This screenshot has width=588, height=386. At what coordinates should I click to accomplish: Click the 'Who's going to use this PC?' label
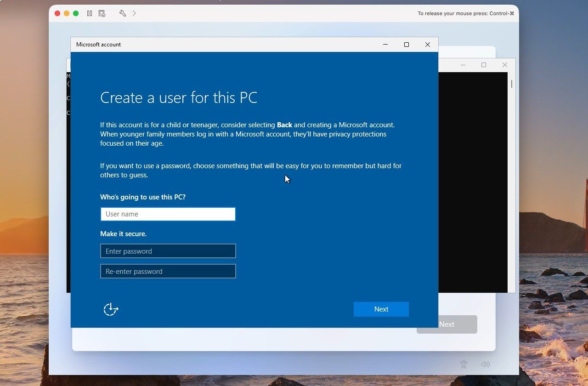(x=143, y=197)
